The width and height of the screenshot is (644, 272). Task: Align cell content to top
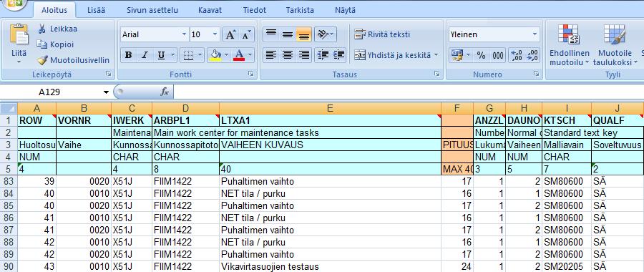click(270, 34)
